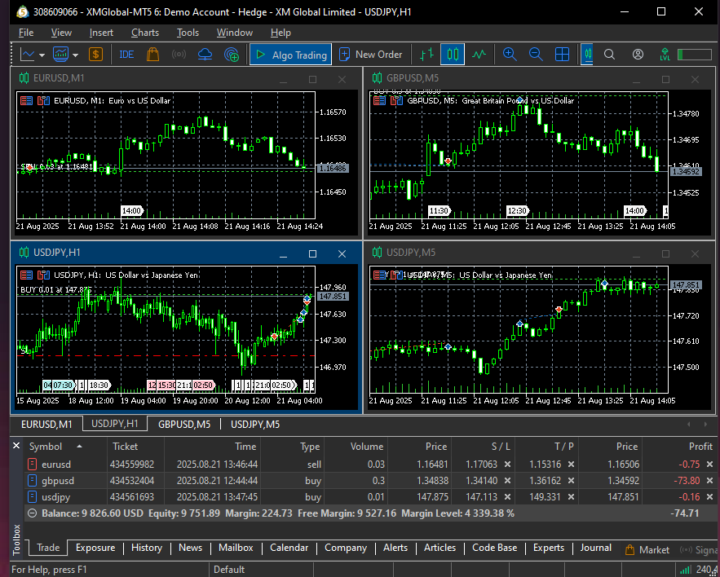The width and height of the screenshot is (720, 577).
Task: Sort positions by Time column header
Action: tap(245, 446)
